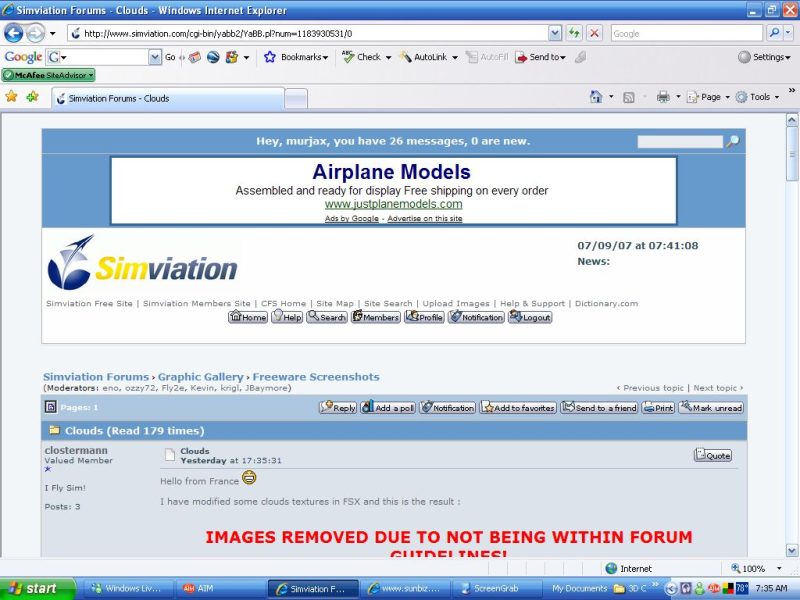Open the McAfee SiteAdvisor dropdown button
The width and height of the screenshot is (800, 600).
(48, 75)
